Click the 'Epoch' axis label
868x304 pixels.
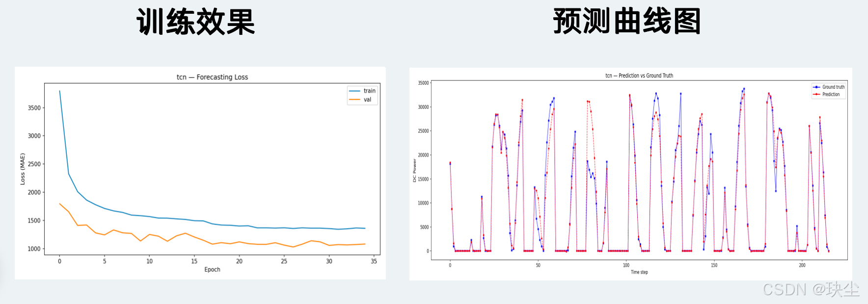pos(212,269)
